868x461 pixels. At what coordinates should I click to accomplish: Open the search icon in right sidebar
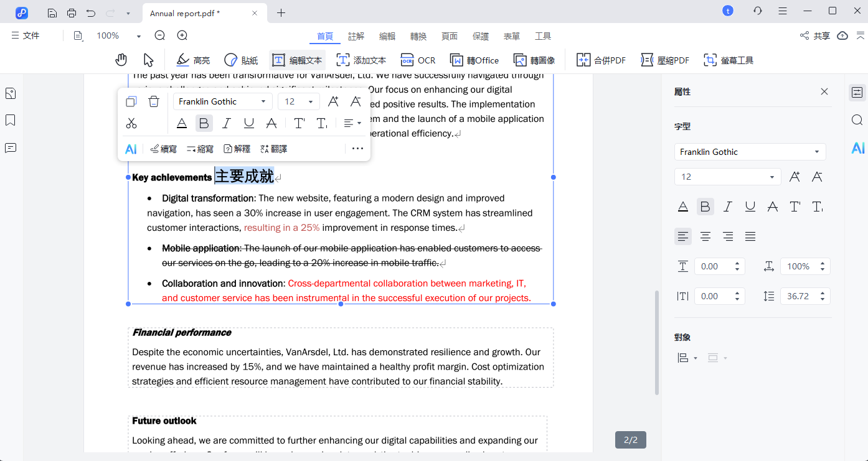click(x=857, y=120)
